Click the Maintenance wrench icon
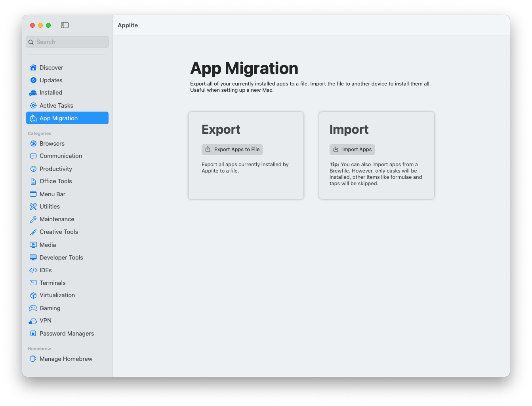This screenshot has width=532, height=406. [x=33, y=219]
